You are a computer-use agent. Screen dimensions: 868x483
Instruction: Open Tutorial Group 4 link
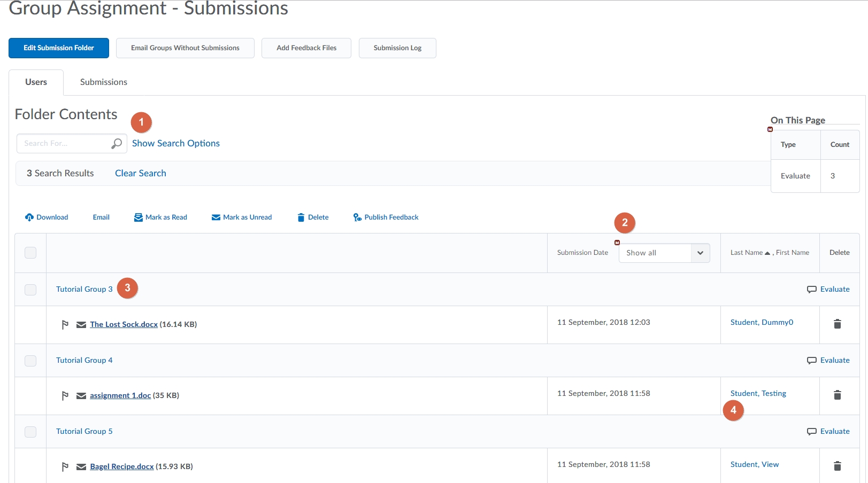tap(85, 360)
